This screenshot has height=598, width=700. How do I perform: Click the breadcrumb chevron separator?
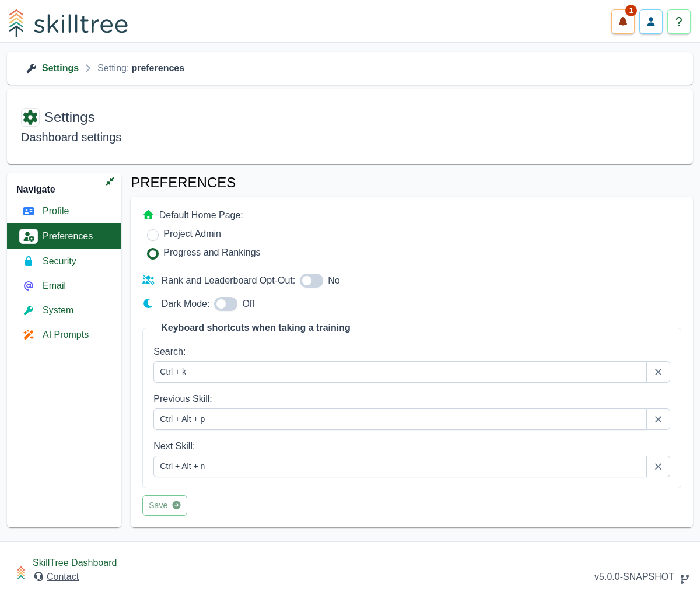coord(88,68)
